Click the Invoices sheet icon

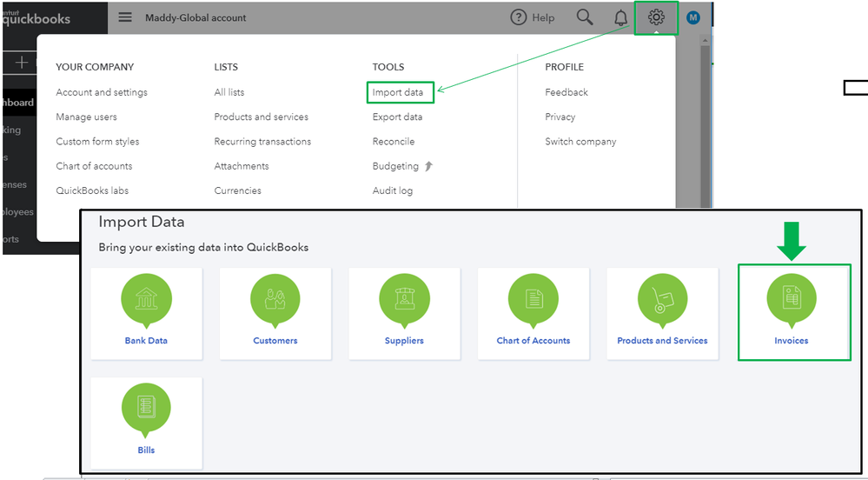pyautogui.click(x=792, y=299)
